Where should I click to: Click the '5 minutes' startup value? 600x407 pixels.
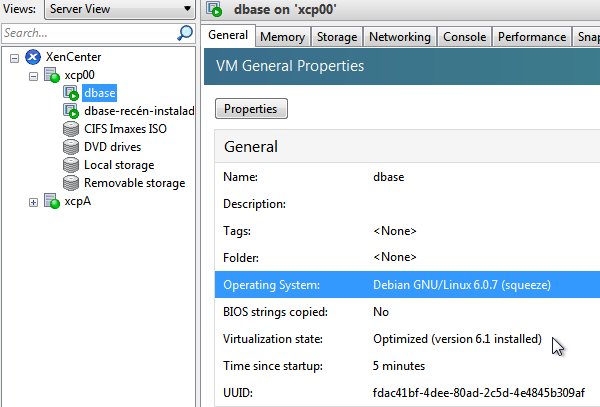tap(399, 366)
